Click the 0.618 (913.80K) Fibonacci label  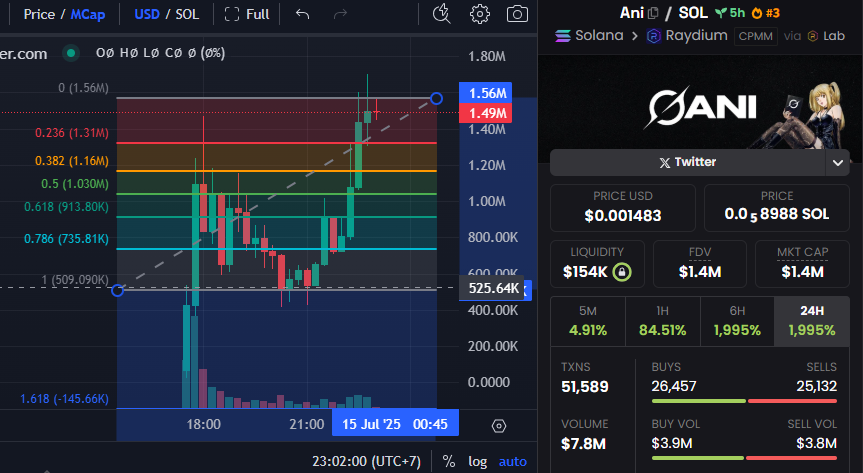pyautogui.click(x=66, y=207)
